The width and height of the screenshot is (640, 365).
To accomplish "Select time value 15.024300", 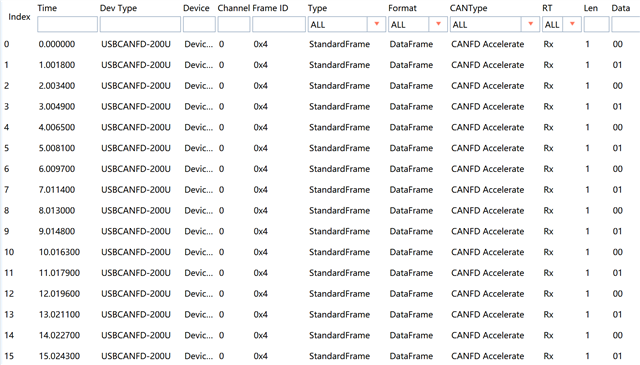I will (59, 356).
